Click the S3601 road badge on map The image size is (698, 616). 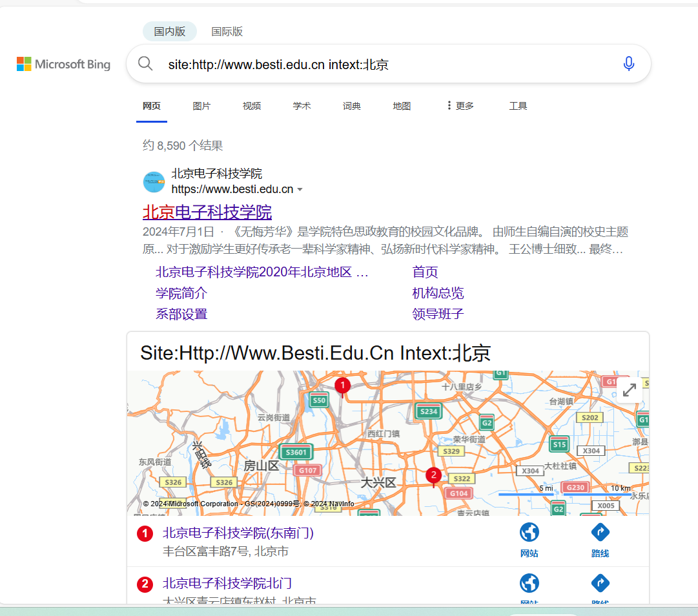click(x=296, y=452)
